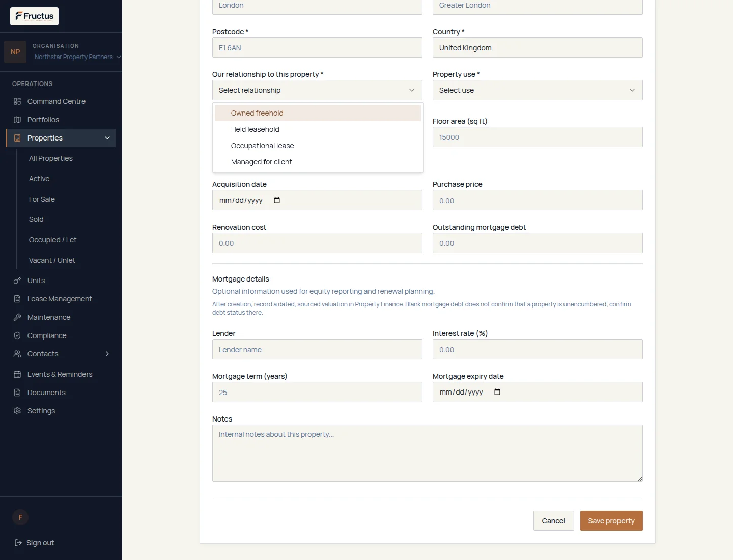Viewport: 733px width, 560px height.
Task: Click the Maintenance wrench icon
Action: [17, 317]
